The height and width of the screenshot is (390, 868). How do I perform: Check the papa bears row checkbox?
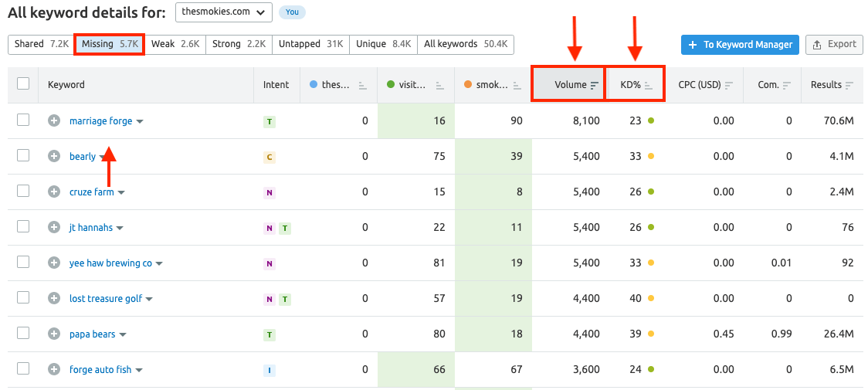(22, 333)
